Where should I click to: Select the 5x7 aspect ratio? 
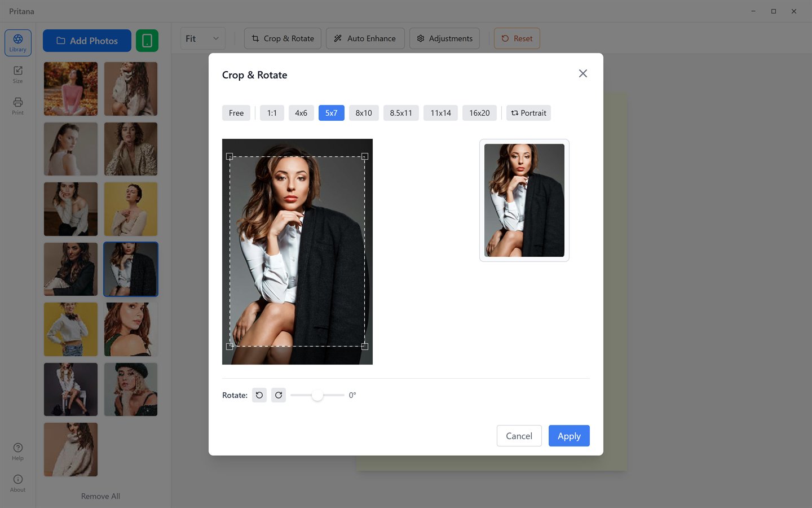(x=332, y=113)
